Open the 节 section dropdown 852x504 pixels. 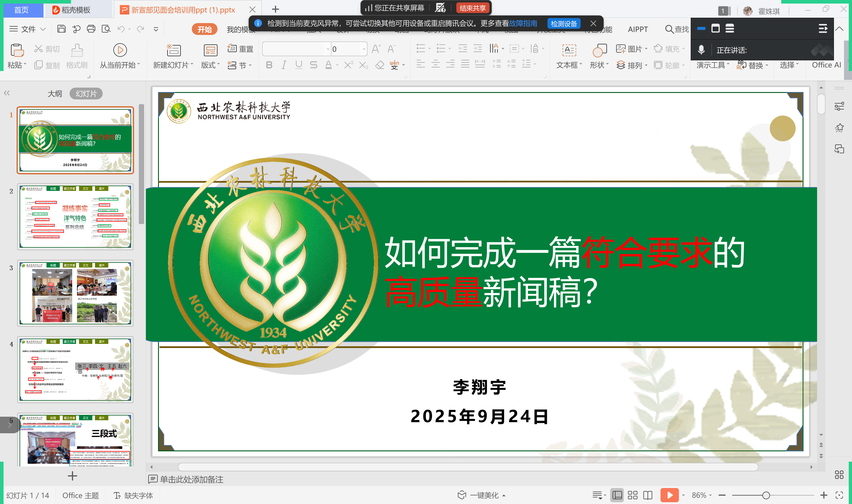click(x=240, y=65)
